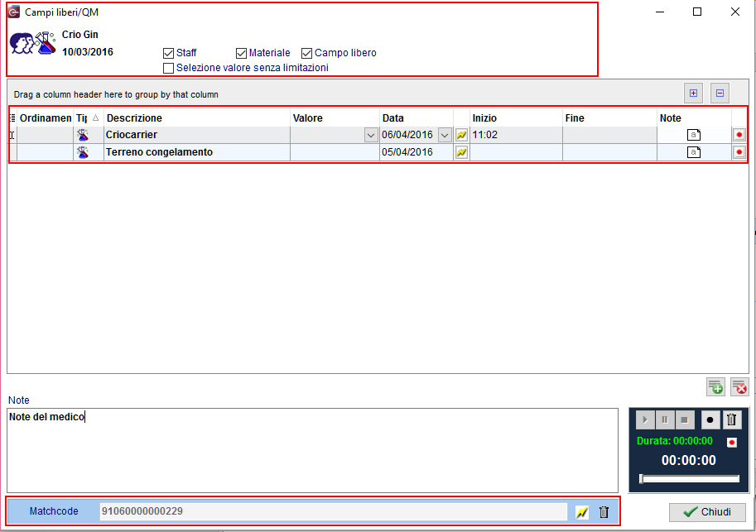
Task: Click the Valore column header
Action: 335,118
